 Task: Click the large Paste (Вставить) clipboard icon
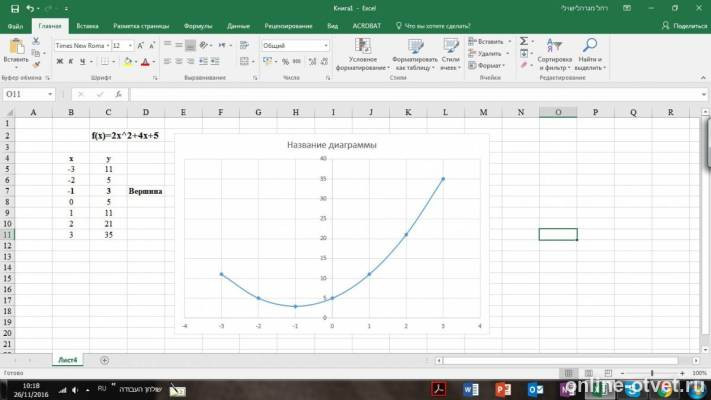point(16,47)
